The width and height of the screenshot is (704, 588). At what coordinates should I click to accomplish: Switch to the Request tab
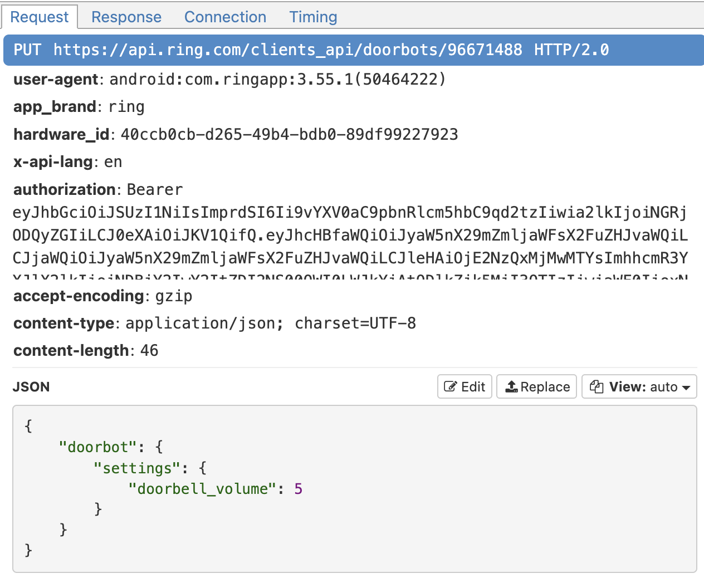coord(40,17)
